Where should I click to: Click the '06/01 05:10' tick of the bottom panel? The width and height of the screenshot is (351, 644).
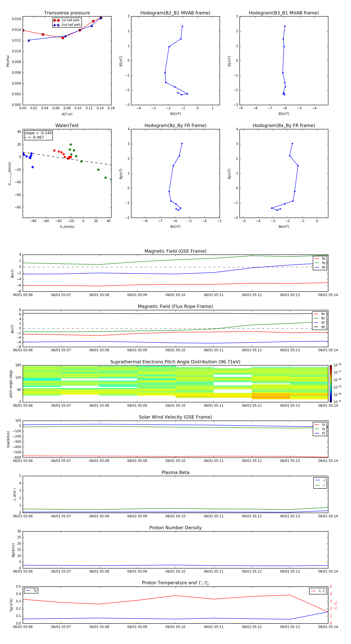[175, 627]
